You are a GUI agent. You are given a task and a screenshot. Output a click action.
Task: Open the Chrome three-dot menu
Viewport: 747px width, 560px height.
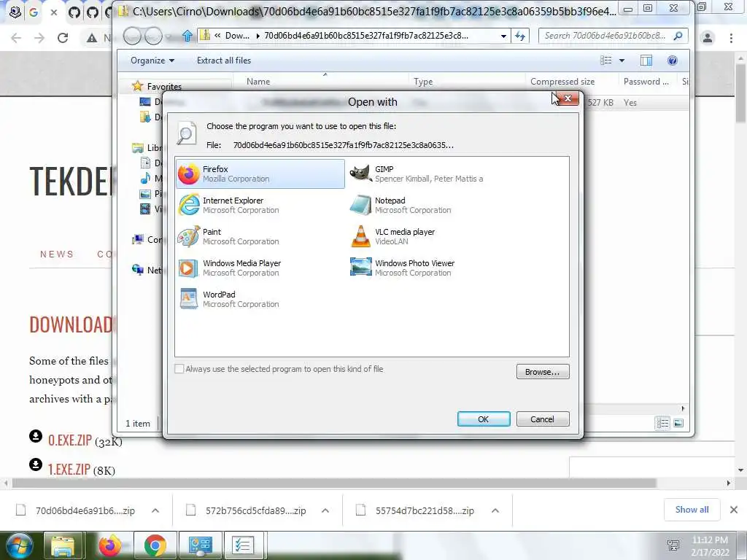coord(731,38)
